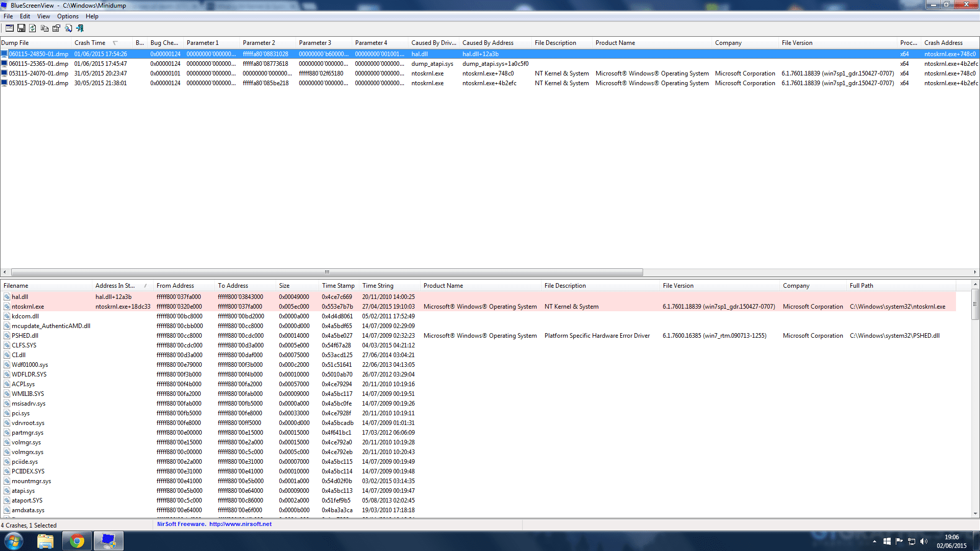
Task: Click taskbar clock showing 19:06
Action: point(951,541)
